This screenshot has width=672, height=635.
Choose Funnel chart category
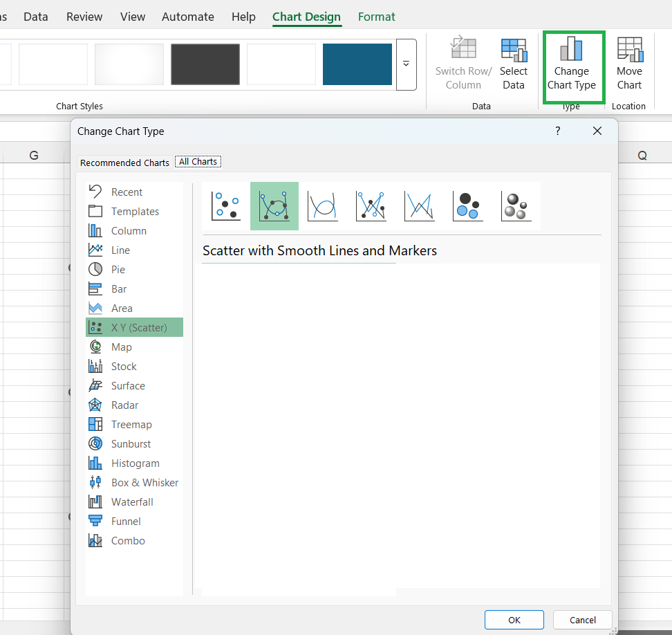tap(134, 522)
